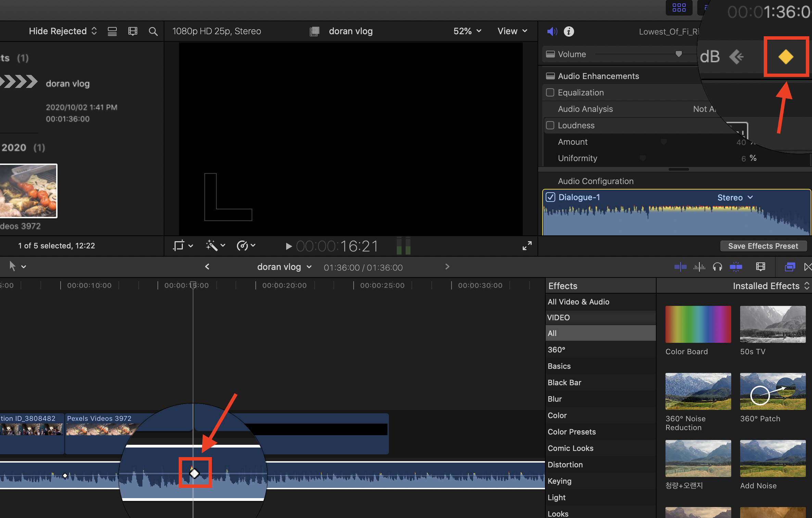Uncheck the Dialogue-1 audio component
Viewport: 812px width, 518px height.
coord(550,197)
